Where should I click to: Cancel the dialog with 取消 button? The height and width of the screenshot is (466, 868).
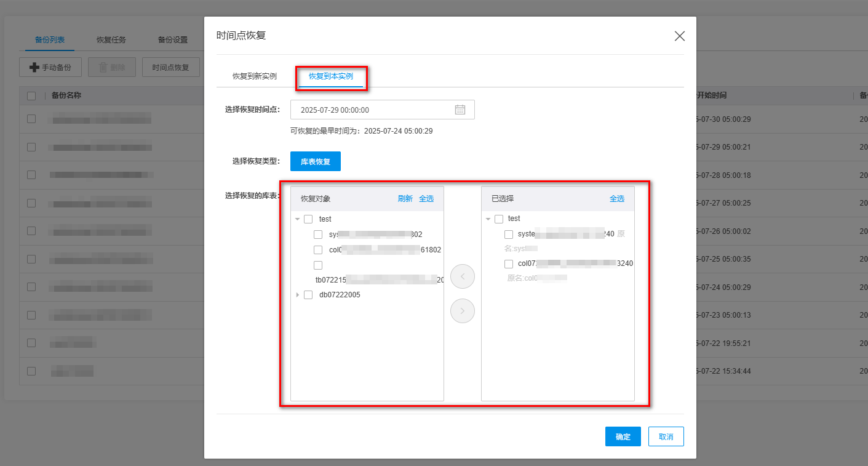tap(666, 436)
